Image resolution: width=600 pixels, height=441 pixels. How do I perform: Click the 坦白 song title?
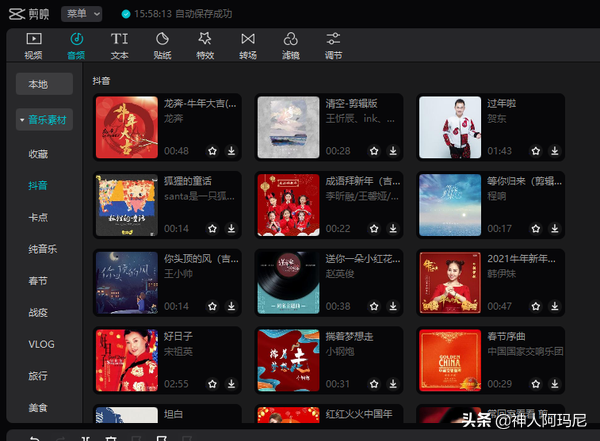[173, 414]
